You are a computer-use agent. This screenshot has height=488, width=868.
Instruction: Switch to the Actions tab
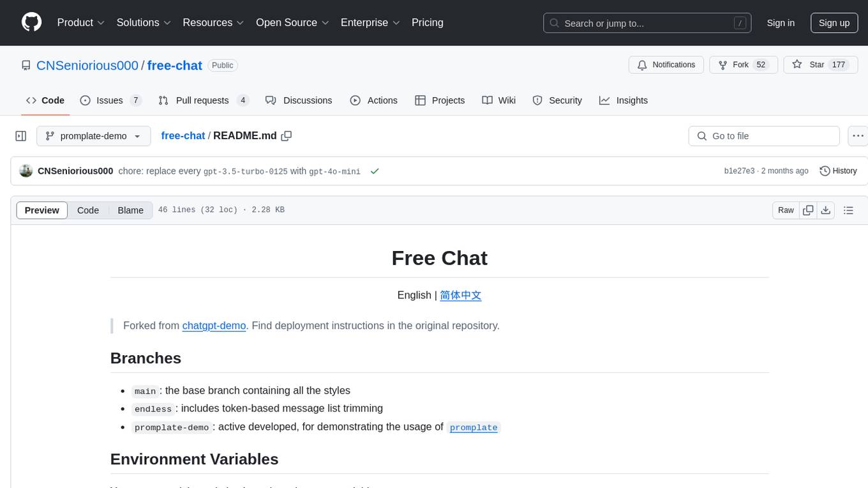tap(374, 100)
